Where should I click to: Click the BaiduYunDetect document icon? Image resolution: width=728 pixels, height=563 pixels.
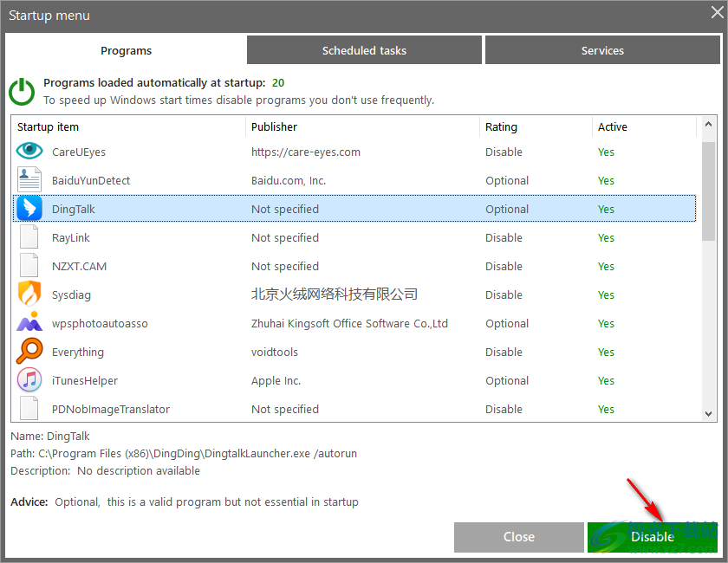[x=29, y=179]
